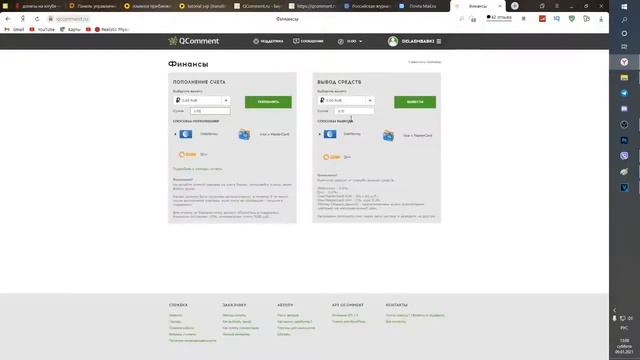
Task: Open the Подробнее link under deposit methods
Action: tap(198, 169)
